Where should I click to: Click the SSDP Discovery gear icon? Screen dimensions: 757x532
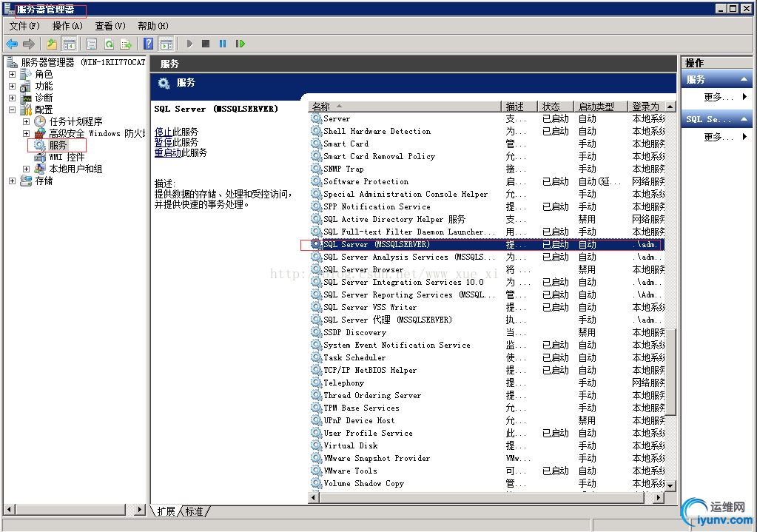316,333
